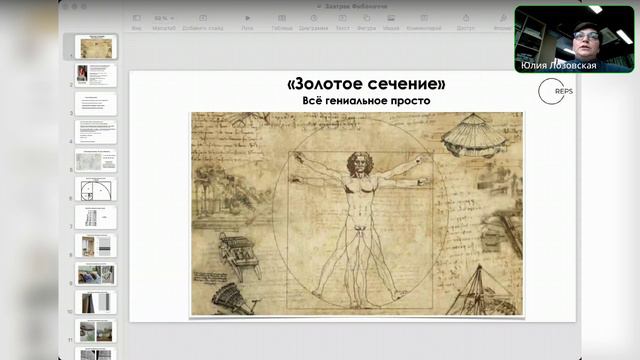
Task: Select slide 3 thumbnail in the navigator
Action: coord(96,103)
